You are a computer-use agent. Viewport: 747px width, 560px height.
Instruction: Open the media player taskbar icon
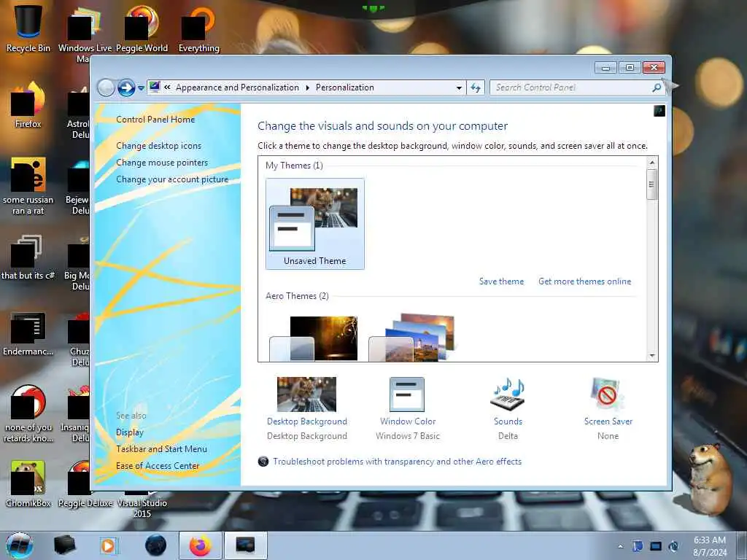108,545
